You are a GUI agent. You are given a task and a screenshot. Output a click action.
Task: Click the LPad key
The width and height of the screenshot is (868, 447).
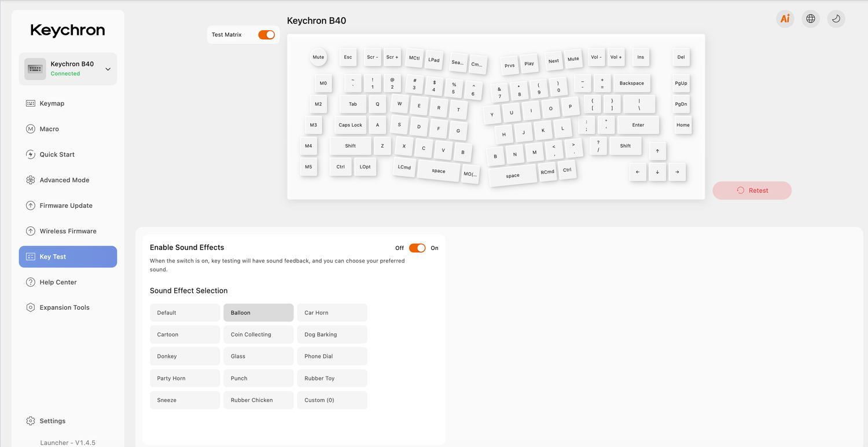point(434,60)
